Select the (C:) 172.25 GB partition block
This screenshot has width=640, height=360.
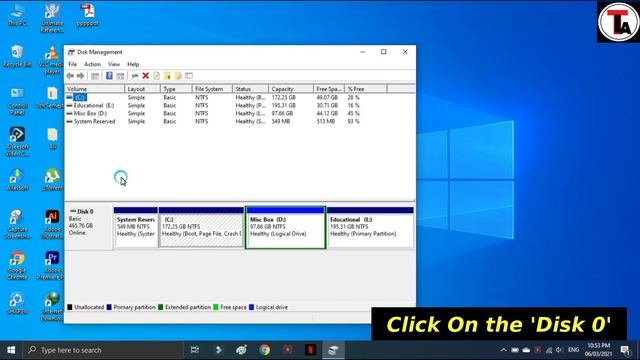point(201,227)
